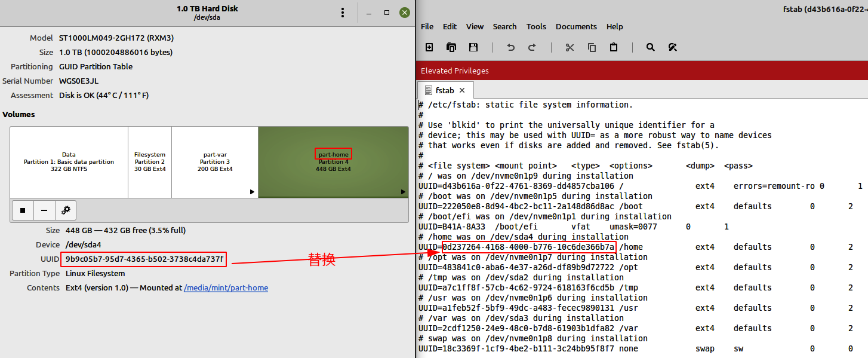Unmount the selected partition with stop button
The height and width of the screenshot is (358, 868).
pos(23,210)
